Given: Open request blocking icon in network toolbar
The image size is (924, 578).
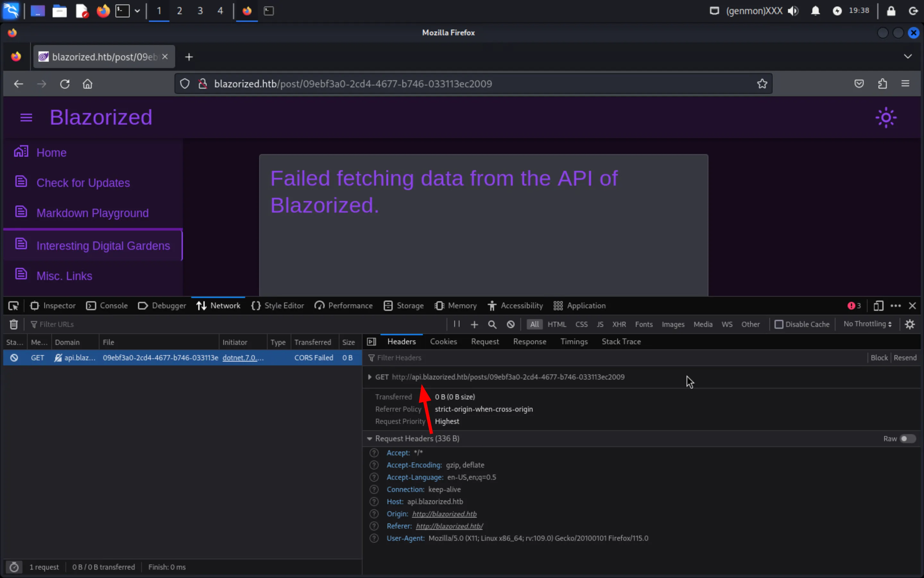Looking at the screenshot, I should click(x=510, y=324).
